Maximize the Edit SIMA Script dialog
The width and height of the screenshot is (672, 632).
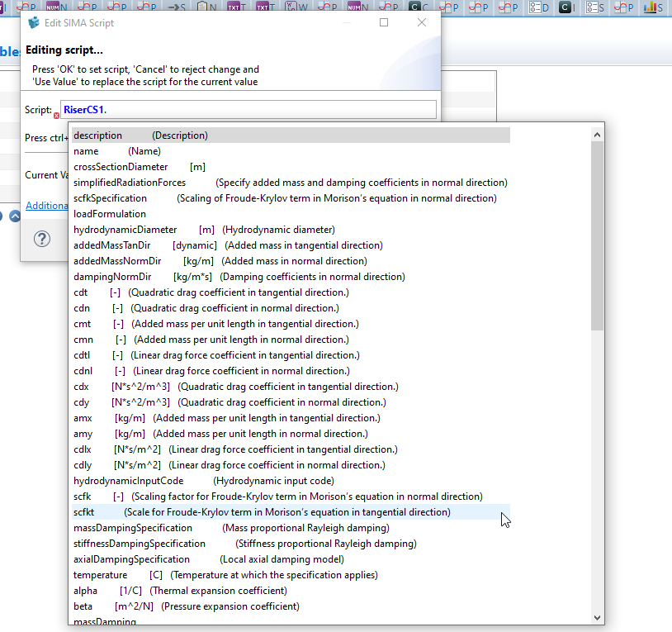tap(384, 23)
